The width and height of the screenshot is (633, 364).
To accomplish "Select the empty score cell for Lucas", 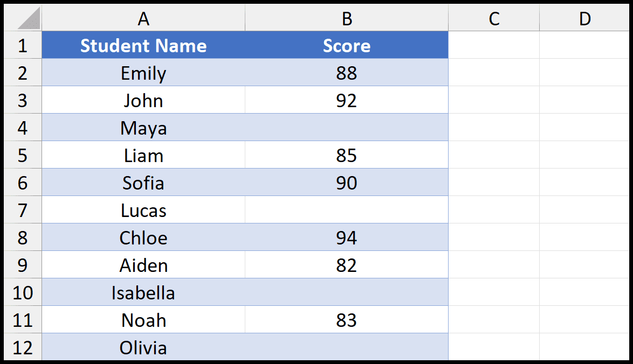I will pyautogui.click(x=347, y=210).
